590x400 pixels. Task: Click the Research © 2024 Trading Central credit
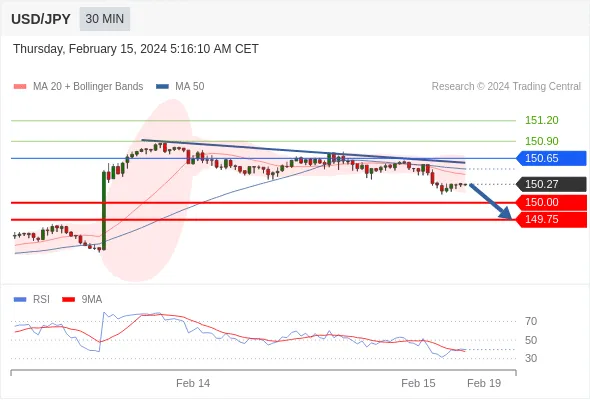click(x=506, y=87)
